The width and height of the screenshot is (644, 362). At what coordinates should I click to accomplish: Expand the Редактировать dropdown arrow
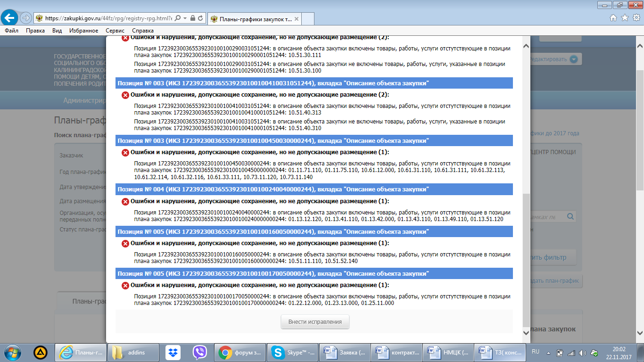573,59
